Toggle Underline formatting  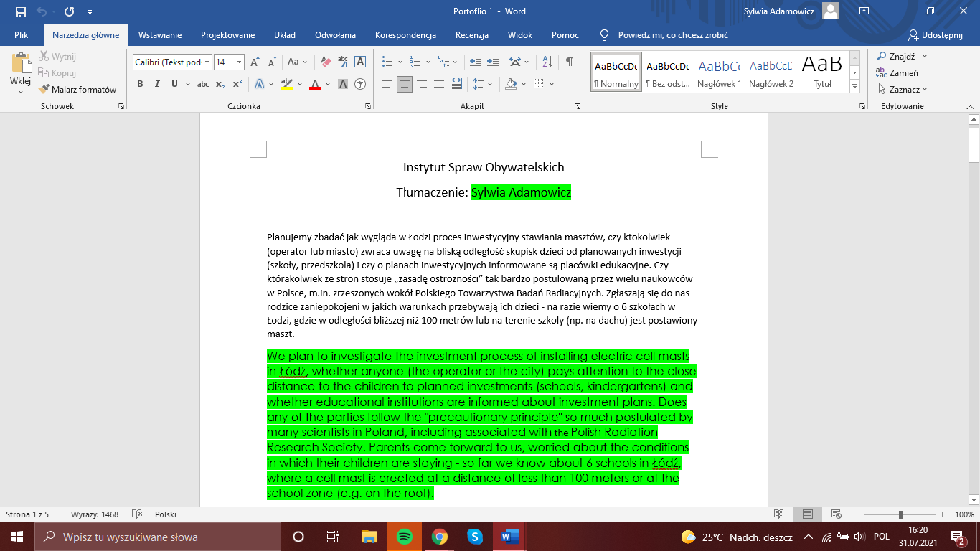point(174,84)
